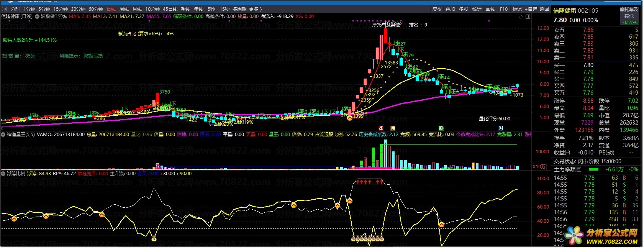
Task: Click 交易状态 闭市阶段 status text
Action: pyautogui.click(x=587, y=162)
